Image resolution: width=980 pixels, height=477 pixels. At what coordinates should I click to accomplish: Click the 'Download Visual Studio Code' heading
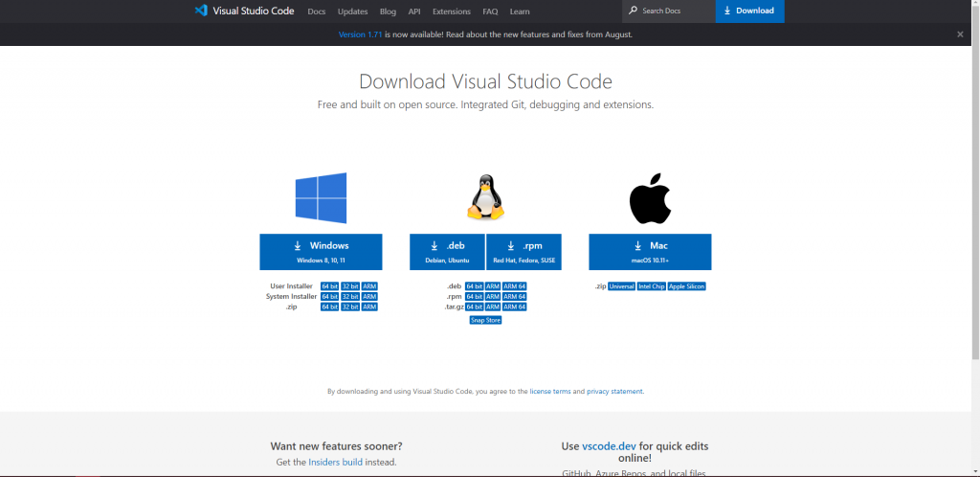point(485,82)
